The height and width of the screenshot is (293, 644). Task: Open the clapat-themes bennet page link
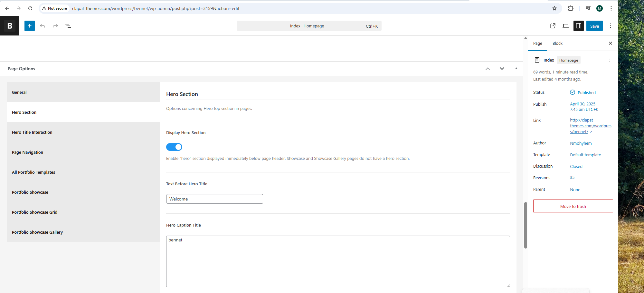coord(591,126)
